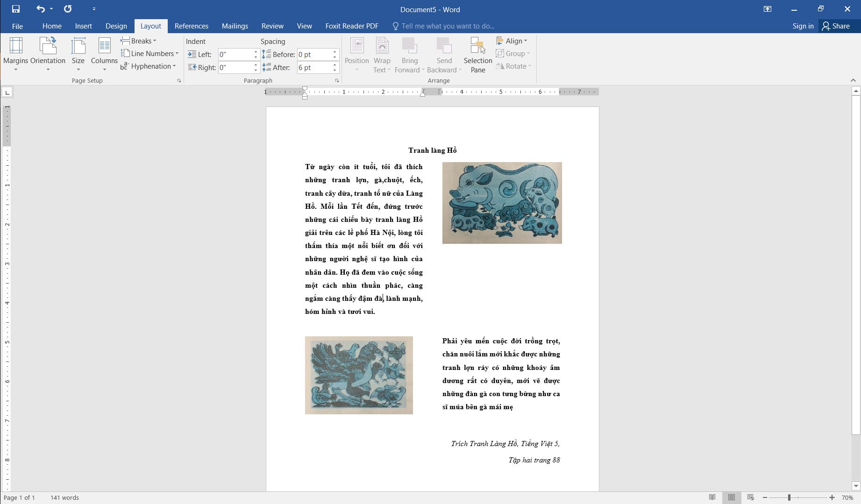This screenshot has height=504, width=861.
Task: Expand the Breaks dropdown
Action: coord(139,41)
